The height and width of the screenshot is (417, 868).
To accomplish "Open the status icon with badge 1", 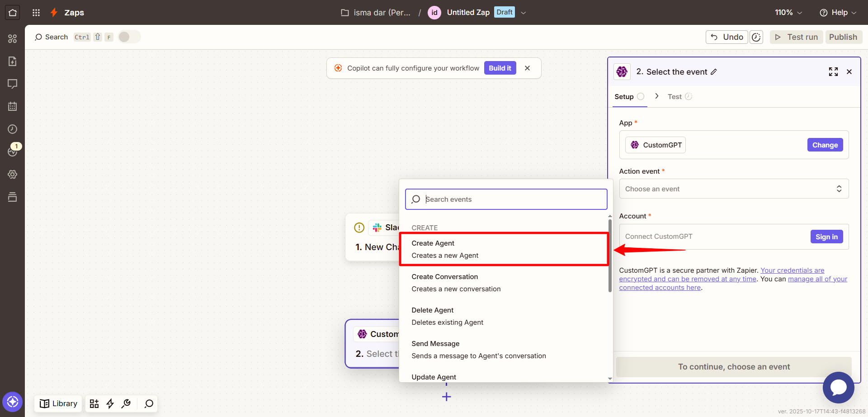I will (x=12, y=152).
